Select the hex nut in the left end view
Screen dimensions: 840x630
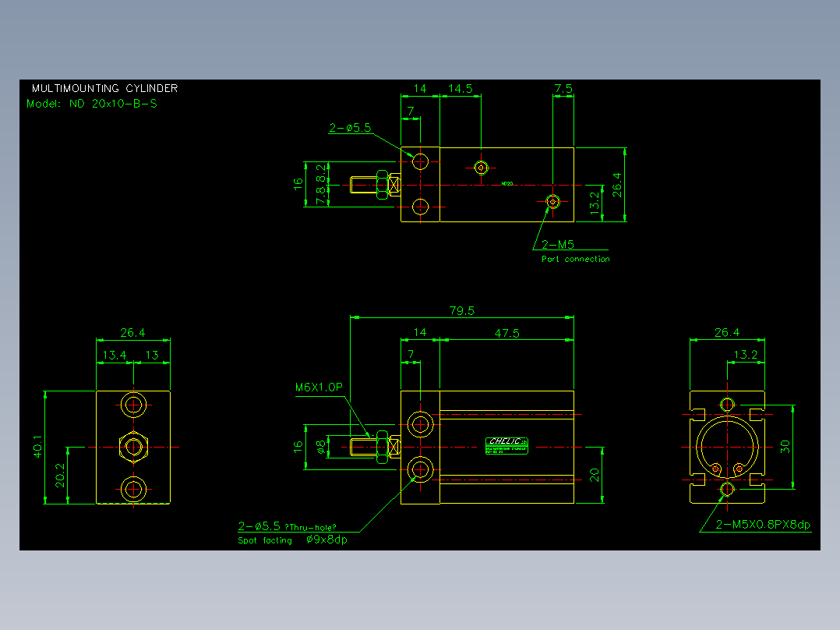pos(132,447)
